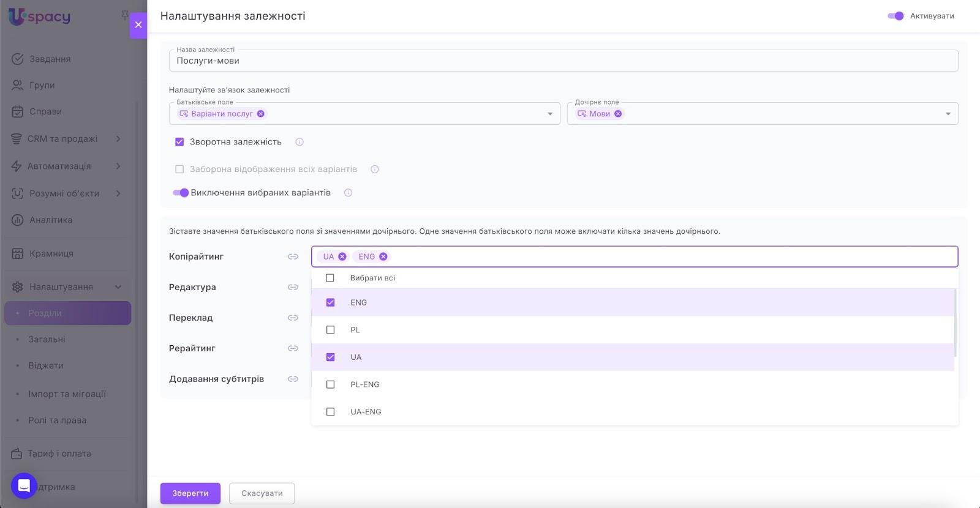Click info icon next to Зворотна залежність
The width and height of the screenshot is (980, 508).
(x=300, y=142)
